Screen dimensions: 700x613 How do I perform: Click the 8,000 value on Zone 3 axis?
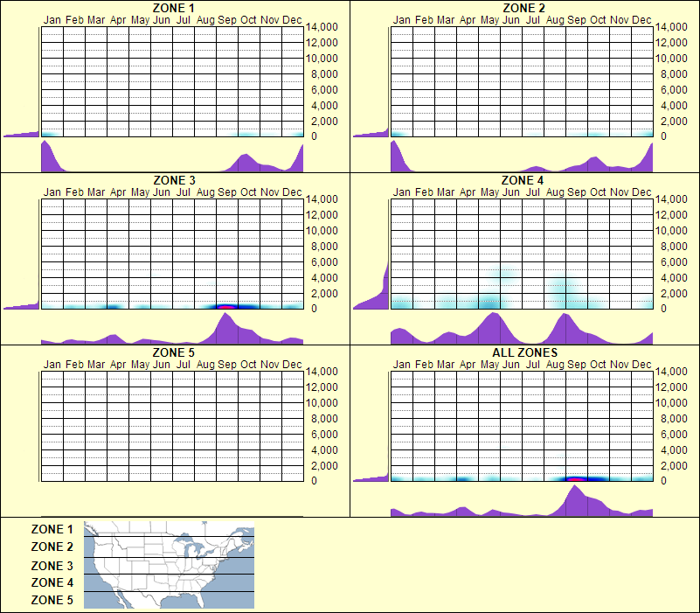click(x=324, y=247)
